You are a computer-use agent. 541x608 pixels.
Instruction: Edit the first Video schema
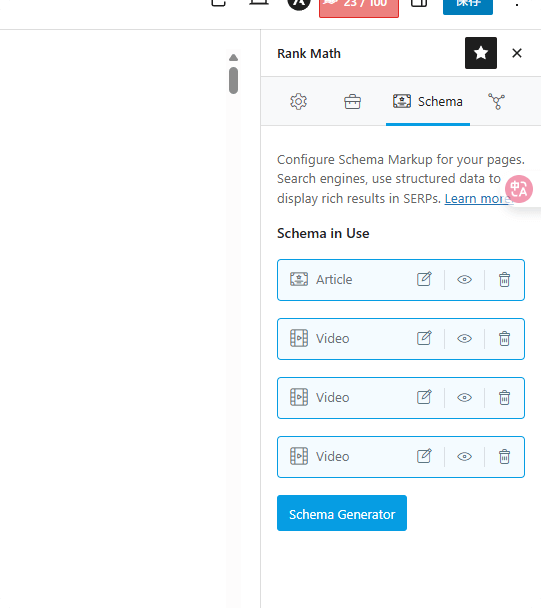click(424, 339)
